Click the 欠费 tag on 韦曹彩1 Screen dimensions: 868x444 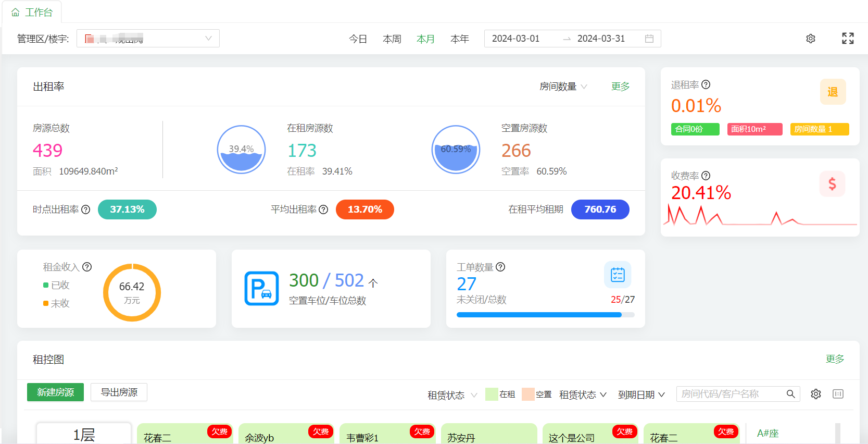coord(422,431)
